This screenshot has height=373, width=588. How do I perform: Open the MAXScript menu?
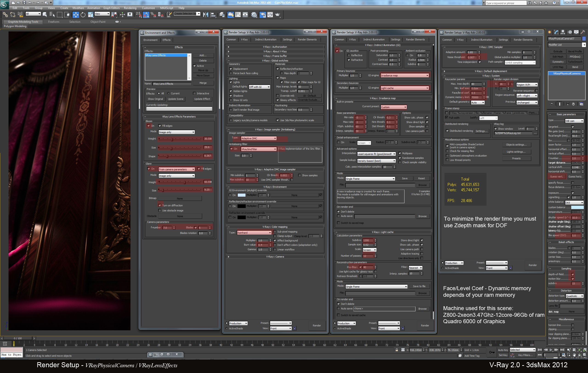(167, 8)
